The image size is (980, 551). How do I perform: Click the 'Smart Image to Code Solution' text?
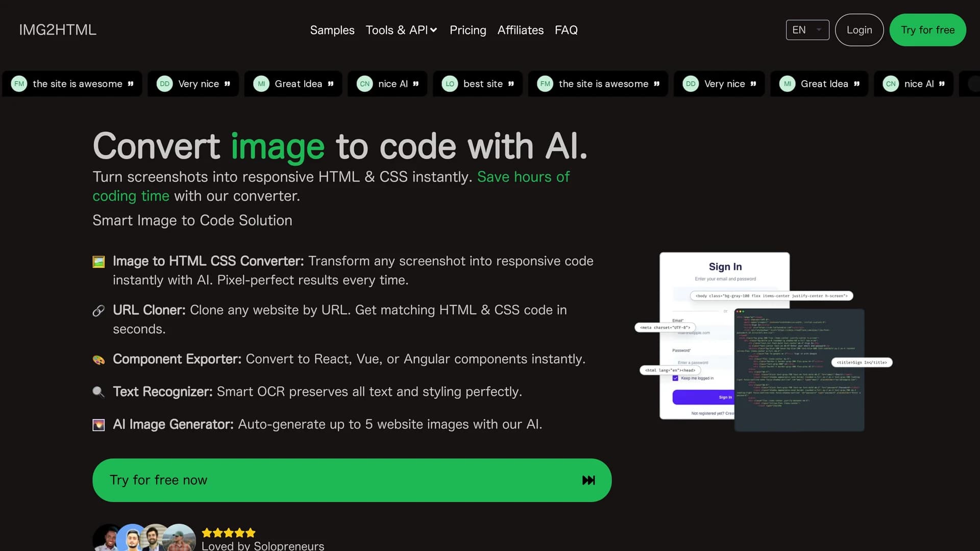[192, 220]
